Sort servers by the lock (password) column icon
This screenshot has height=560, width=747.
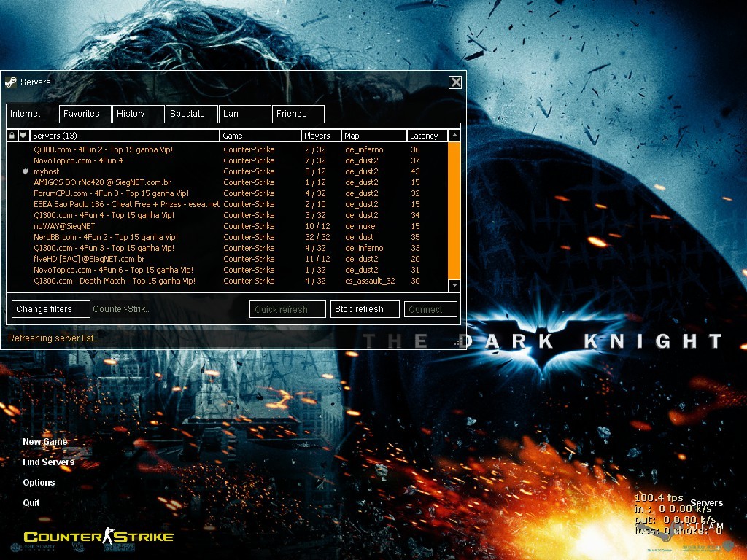point(12,136)
